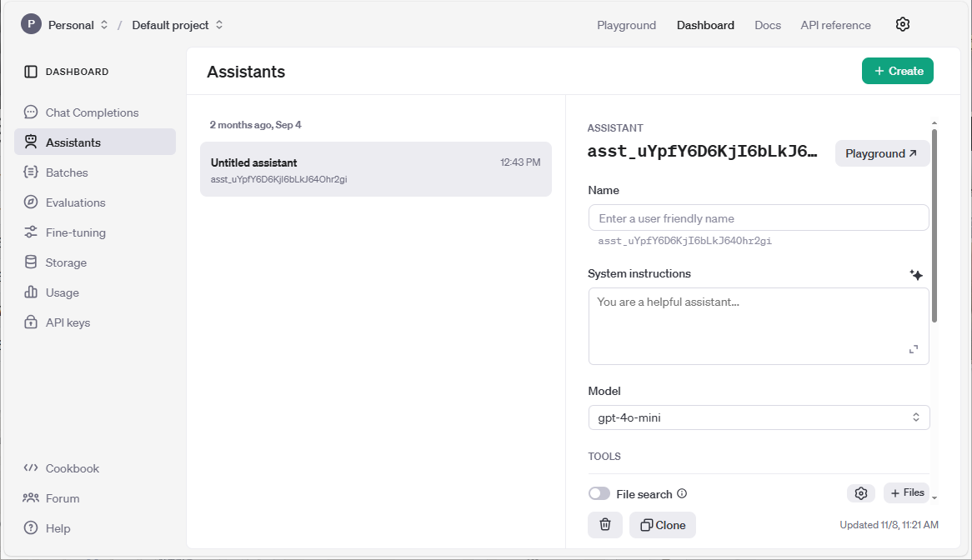Open Chat Completions in sidebar

[95, 112]
